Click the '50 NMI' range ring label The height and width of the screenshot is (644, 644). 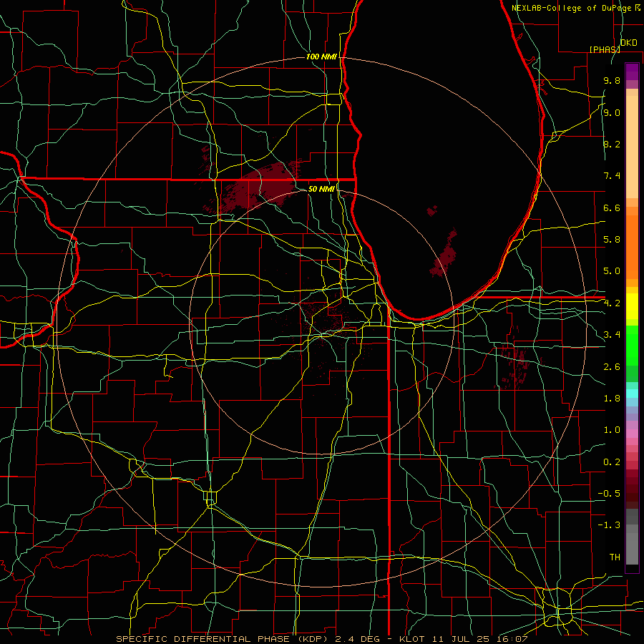(321, 189)
